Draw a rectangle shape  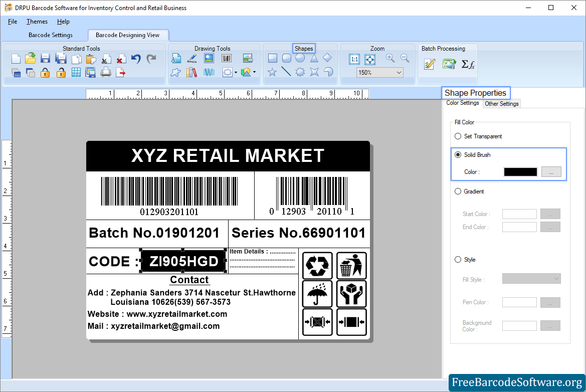pyautogui.click(x=272, y=58)
